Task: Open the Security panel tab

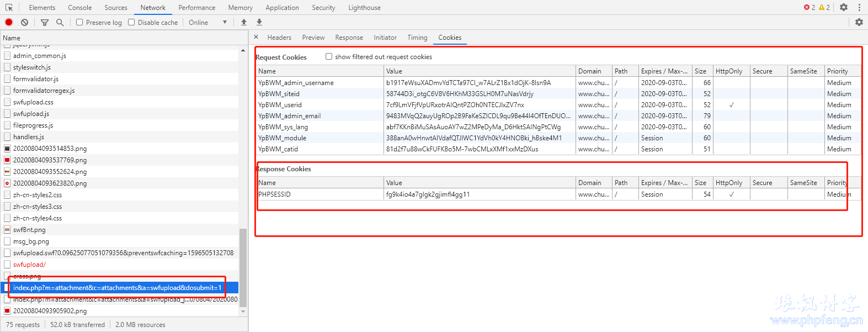Action: 323,8
